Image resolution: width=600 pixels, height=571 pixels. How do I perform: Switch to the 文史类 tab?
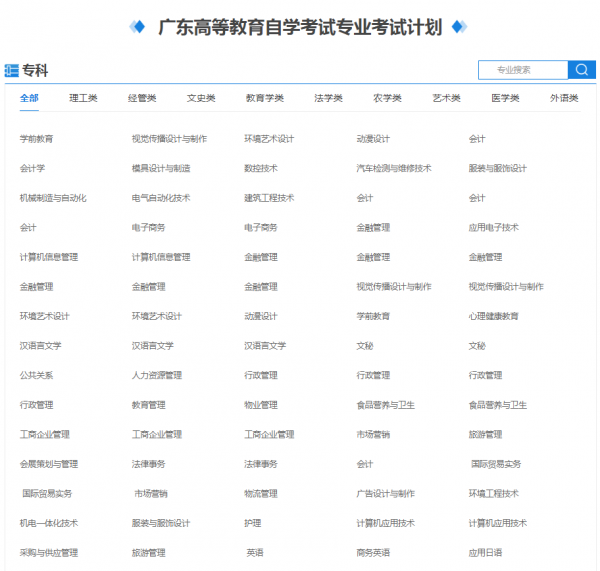201,98
